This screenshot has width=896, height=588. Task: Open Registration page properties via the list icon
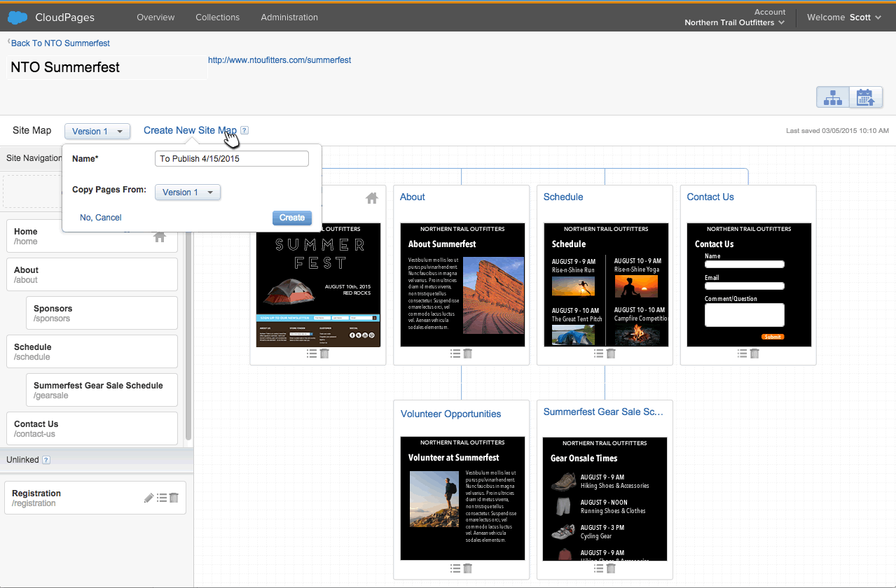162,498
